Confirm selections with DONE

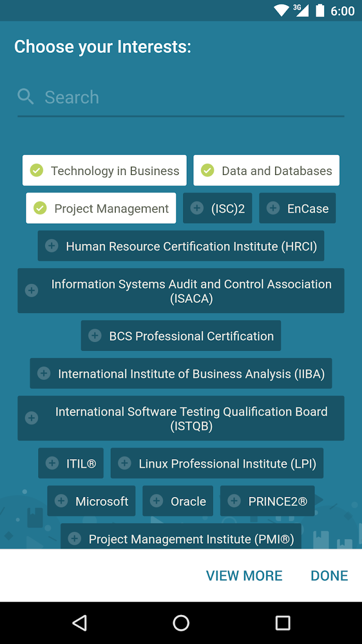[329, 576]
